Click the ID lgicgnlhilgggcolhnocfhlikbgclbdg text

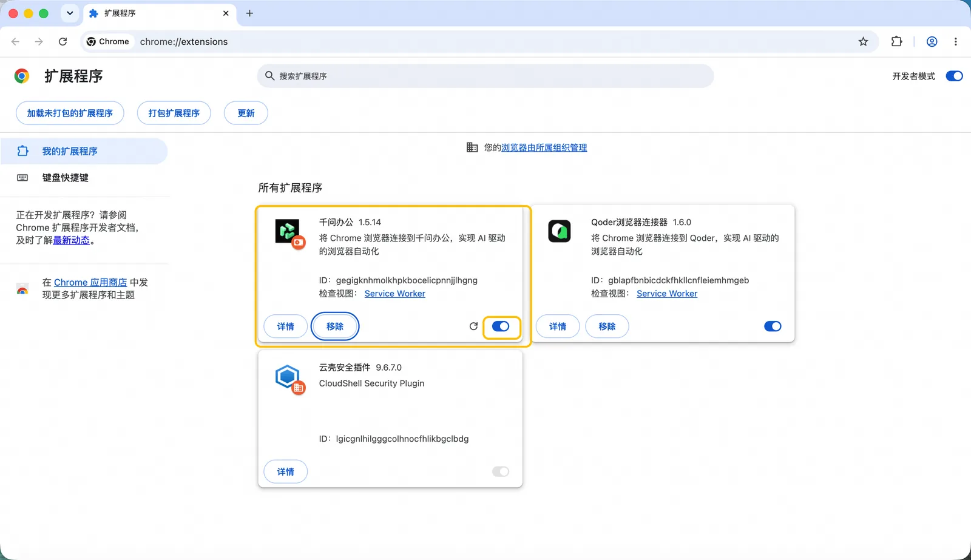pyautogui.click(x=402, y=439)
